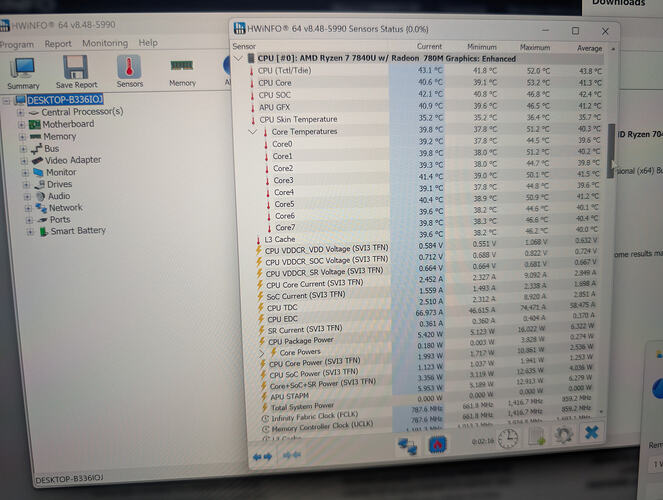Open the Help menu
Image resolution: width=663 pixels, height=500 pixels.
(148, 43)
